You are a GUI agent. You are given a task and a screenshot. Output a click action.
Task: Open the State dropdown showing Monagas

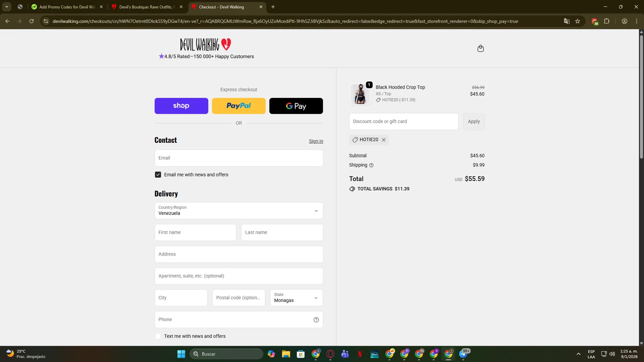coord(296,298)
